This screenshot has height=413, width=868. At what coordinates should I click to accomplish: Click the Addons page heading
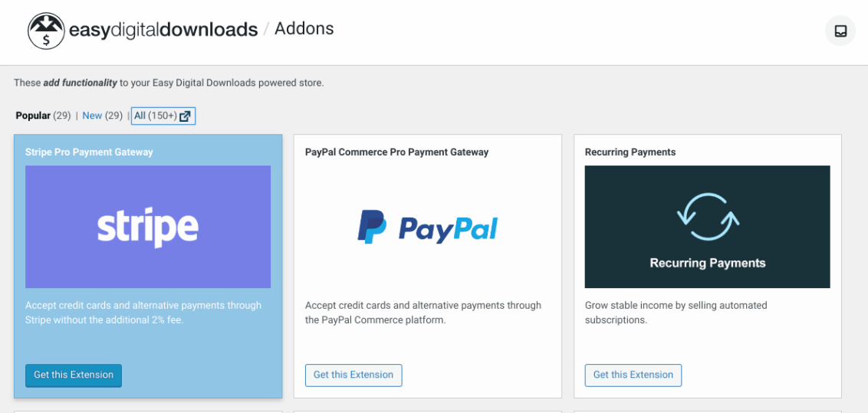click(x=304, y=28)
